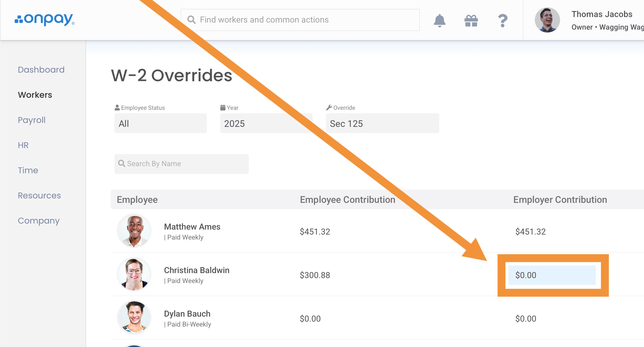The width and height of the screenshot is (644, 347).
Task: Click the magnifier icon in top search
Action: [x=191, y=20]
